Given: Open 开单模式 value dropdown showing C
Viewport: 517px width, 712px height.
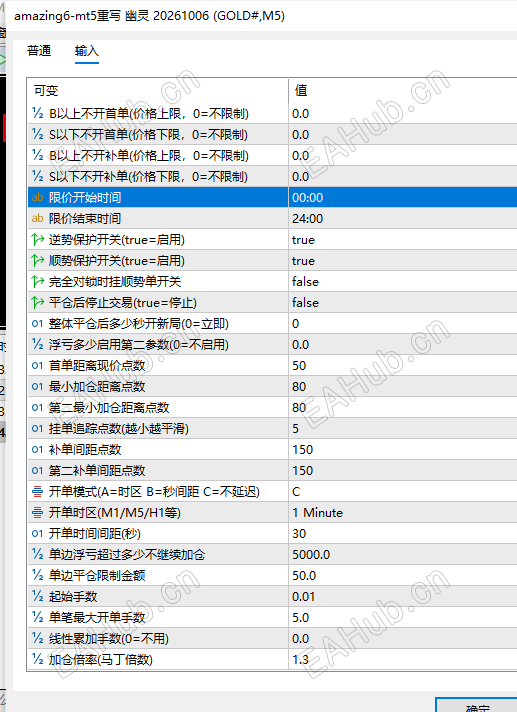Looking at the screenshot, I should (403, 491).
